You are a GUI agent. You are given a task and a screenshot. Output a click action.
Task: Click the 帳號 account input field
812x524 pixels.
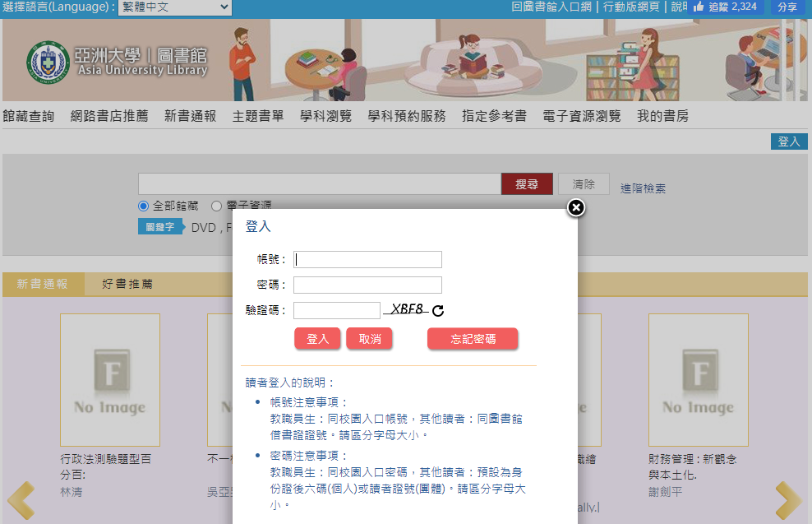(x=367, y=259)
